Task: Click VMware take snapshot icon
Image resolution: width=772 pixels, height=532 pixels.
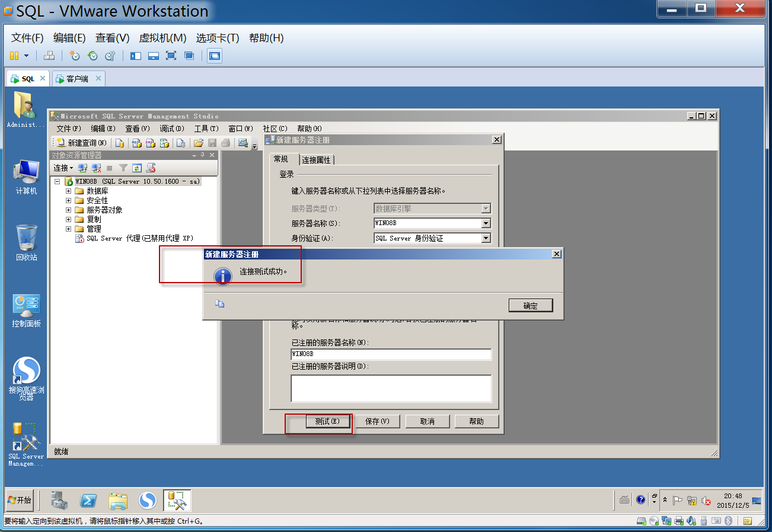Action: pyautogui.click(x=75, y=56)
